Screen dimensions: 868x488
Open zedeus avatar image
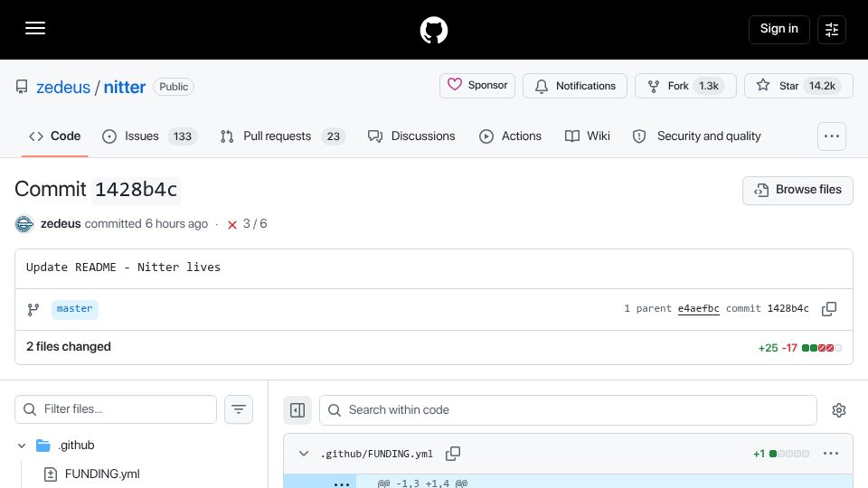point(24,224)
